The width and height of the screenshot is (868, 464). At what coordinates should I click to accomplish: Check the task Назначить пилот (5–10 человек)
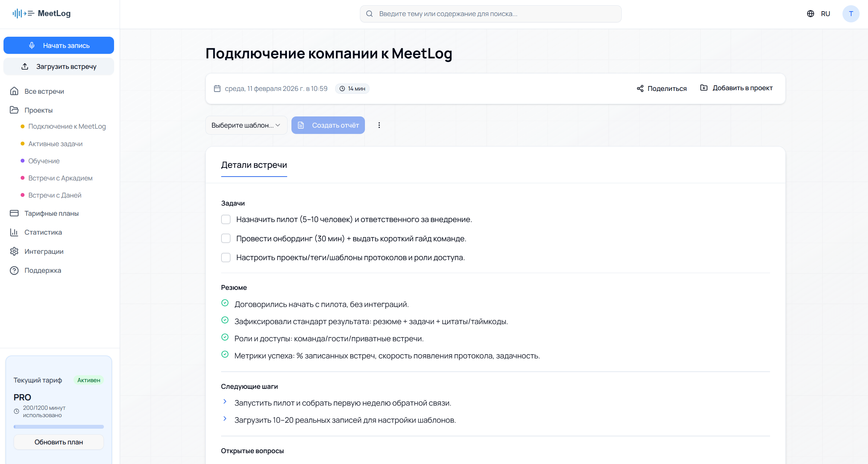pos(226,219)
